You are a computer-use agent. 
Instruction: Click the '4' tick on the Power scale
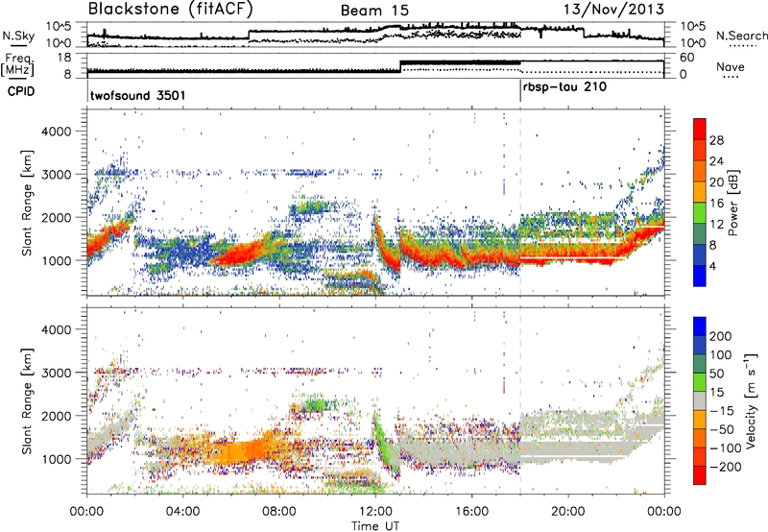coord(713,267)
